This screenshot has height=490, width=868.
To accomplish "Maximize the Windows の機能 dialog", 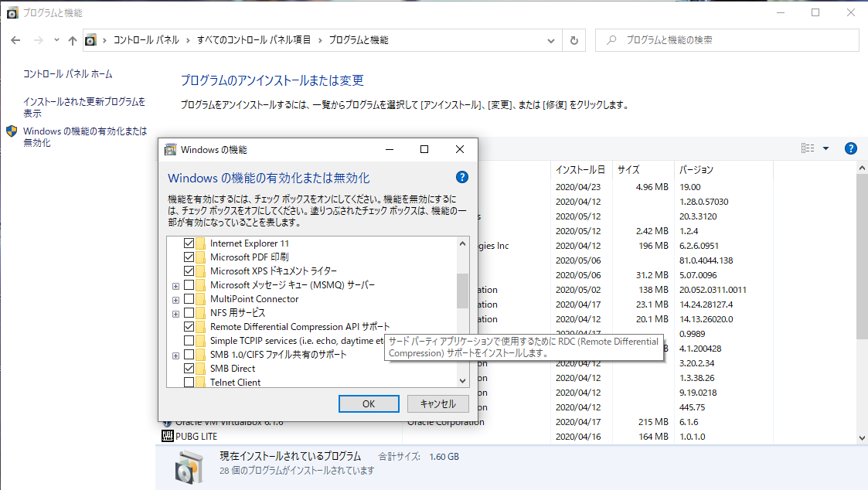I will 424,149.
